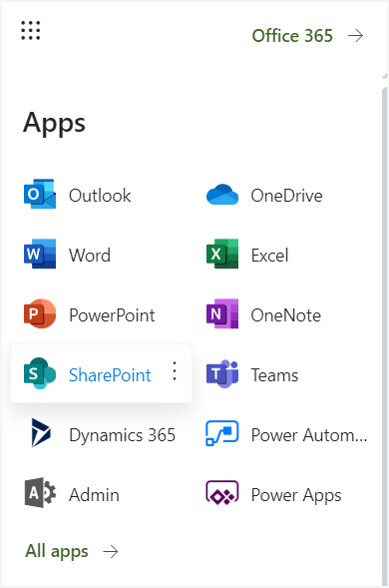This screenshot has width=389, height=588.
Task: Select the Teams text label
Action: pos(274,375)
